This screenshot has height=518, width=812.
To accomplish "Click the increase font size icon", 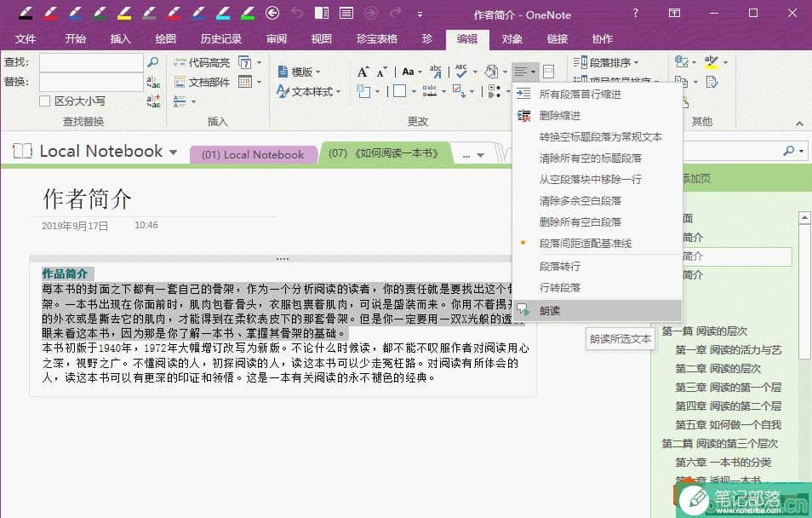I will click(363, 72).
